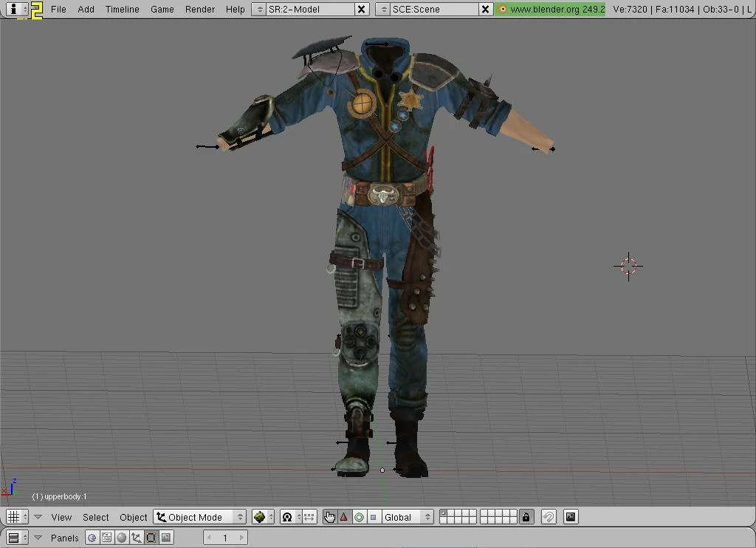Delete the SCE:Scene scene with X
Image resolution: width=756 pixels, height=548 pixels.
pos(486,9)
